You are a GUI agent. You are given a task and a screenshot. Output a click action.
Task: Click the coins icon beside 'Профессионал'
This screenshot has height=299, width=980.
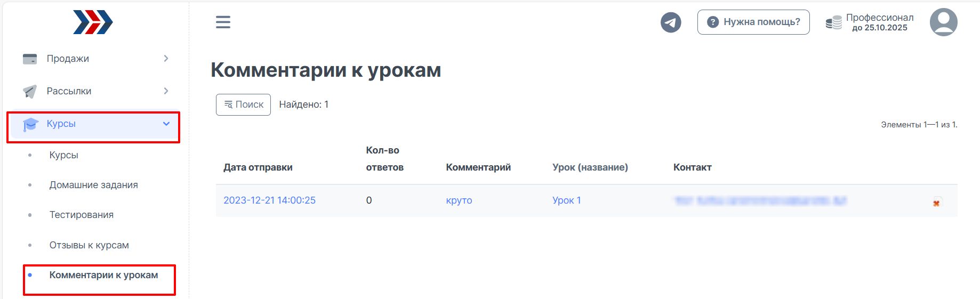[833, 22]
